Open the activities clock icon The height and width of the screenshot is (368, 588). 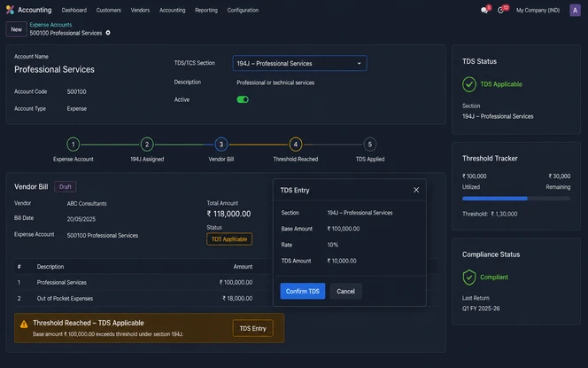(500, 10)
